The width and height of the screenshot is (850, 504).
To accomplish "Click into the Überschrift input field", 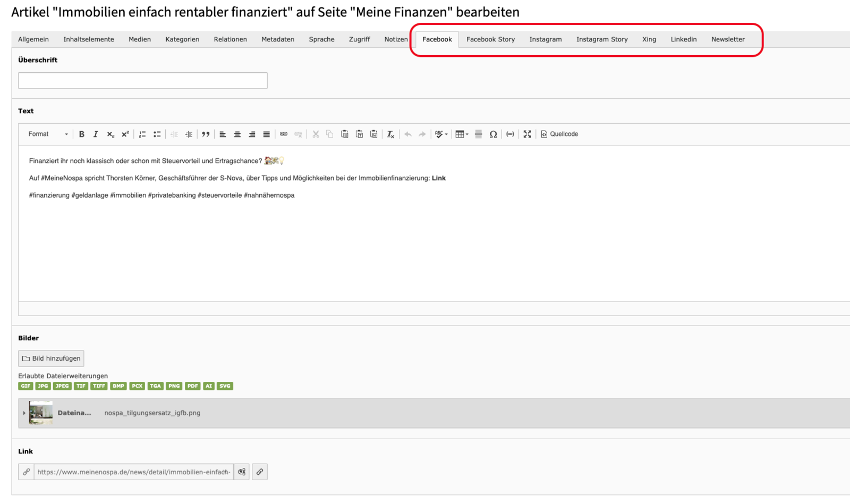I will point(142,81).
